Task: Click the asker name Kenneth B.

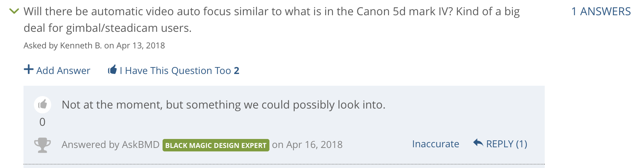Action: point(81,46)
